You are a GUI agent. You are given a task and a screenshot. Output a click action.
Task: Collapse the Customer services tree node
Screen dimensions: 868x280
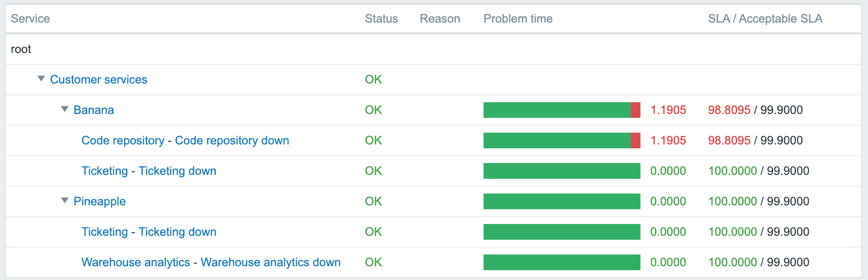41,79
